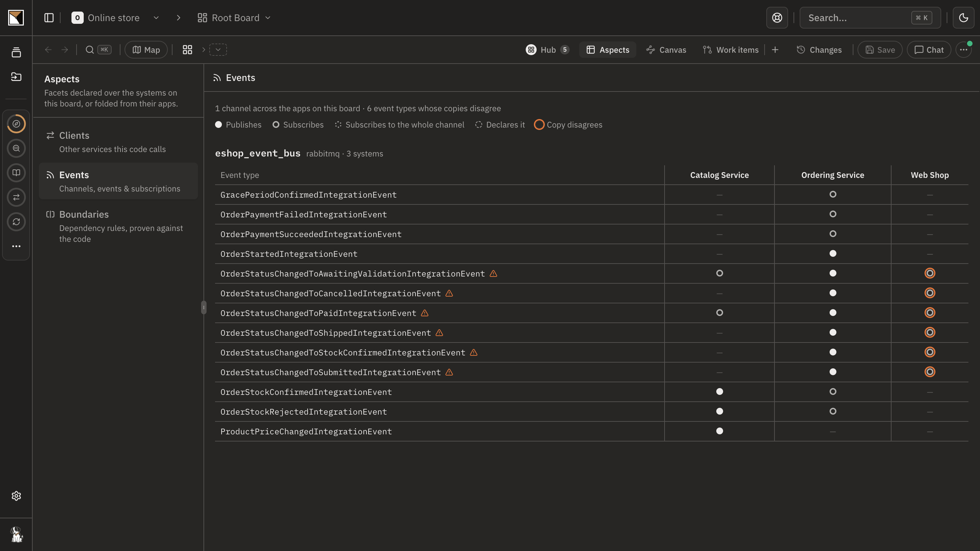Open the Changes history view

tap(819, 50)
